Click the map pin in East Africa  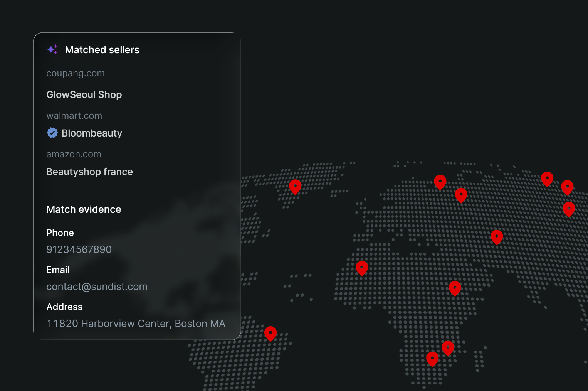pyautogui.click(x=455, y=288)
